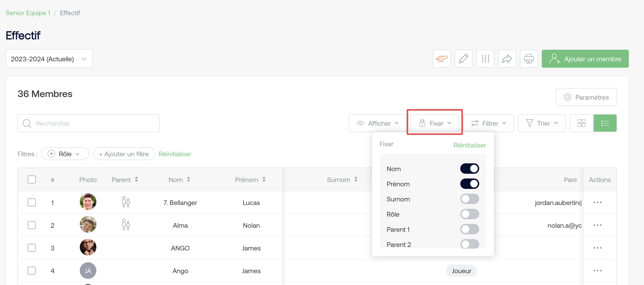644x285 pixels.
Task: Click the search magnifier icon
Action: (x=27, y=124)
